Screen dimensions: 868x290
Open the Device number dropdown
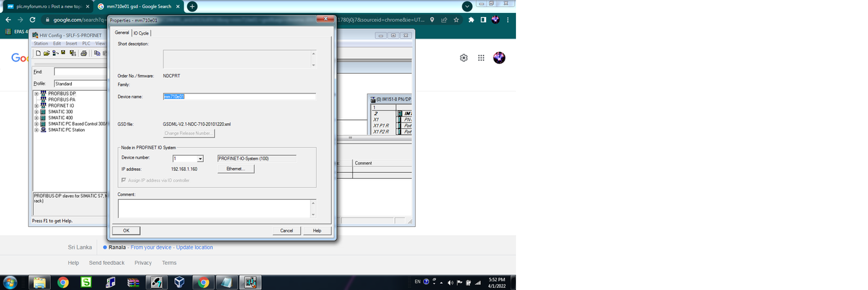(200, 159)
